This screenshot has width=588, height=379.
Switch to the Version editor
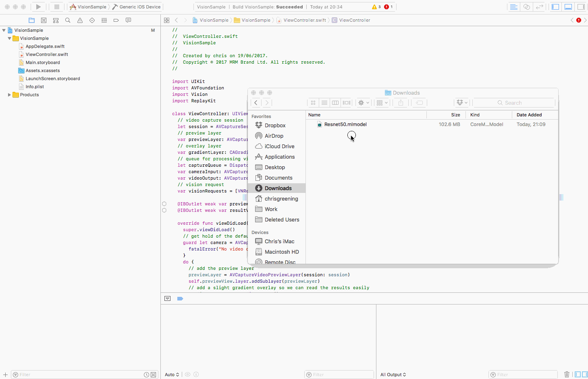pyautogui.click(x=539, y=6)
